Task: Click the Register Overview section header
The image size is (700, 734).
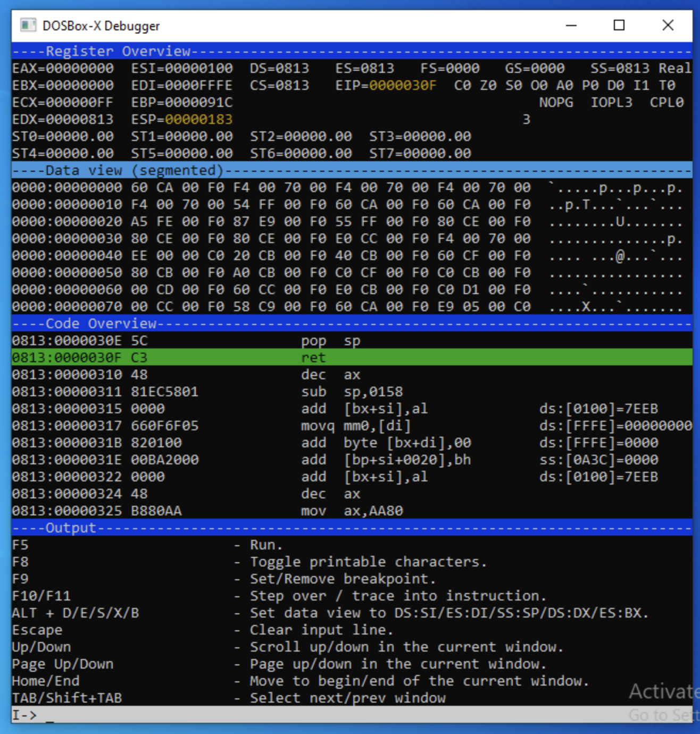Action: pos(352,51)
